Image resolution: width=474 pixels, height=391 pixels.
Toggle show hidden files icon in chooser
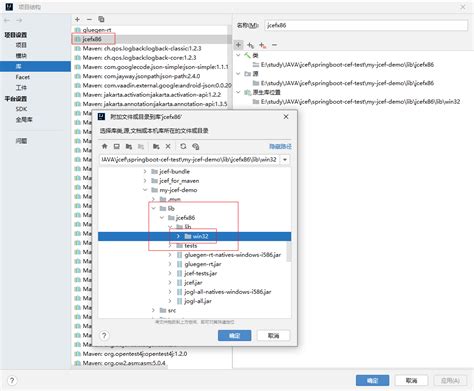[196, 146]
